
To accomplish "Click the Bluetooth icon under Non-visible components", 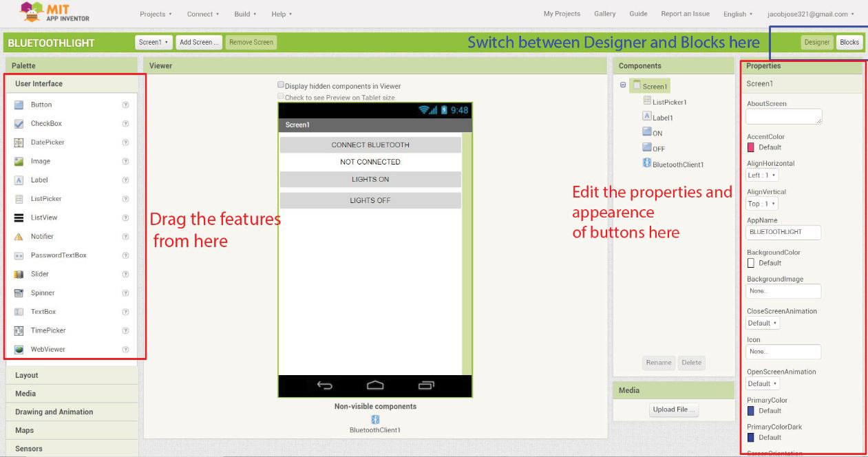I will (x=375, y=419).
